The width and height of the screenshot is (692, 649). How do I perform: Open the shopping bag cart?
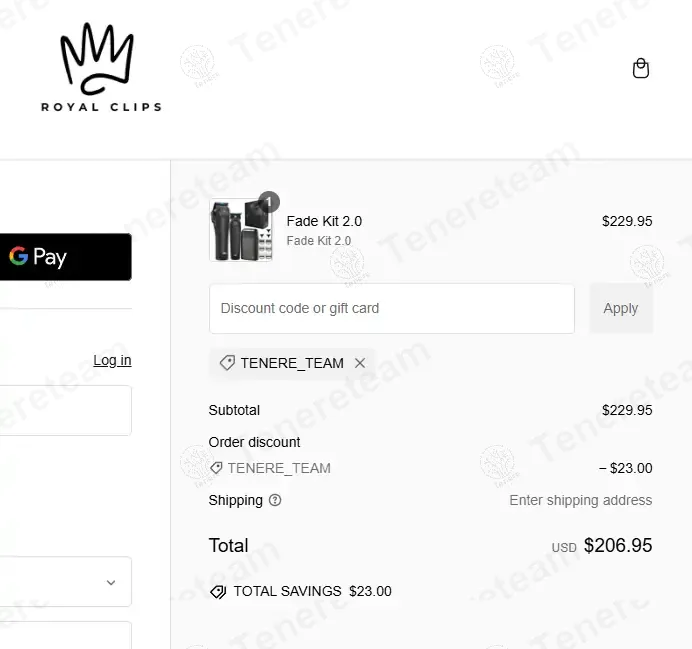pos(641,68)
